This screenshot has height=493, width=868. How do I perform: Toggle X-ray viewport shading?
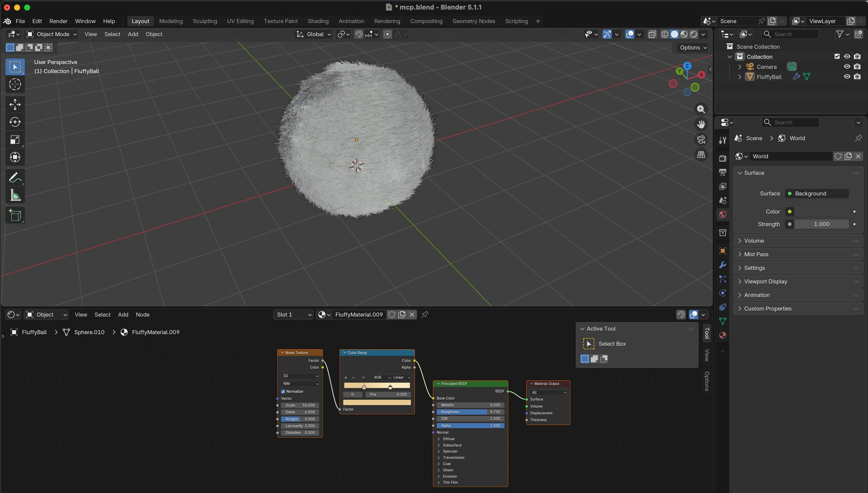pos(652,34)
